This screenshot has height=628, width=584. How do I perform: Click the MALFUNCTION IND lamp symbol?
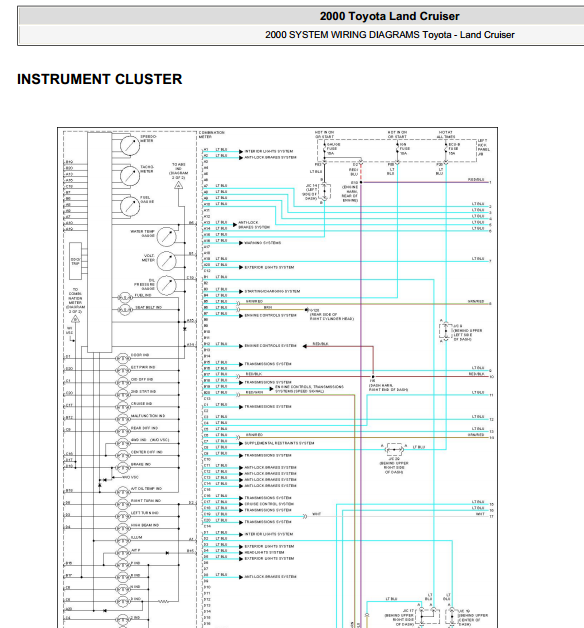click(x=123, y=419)
